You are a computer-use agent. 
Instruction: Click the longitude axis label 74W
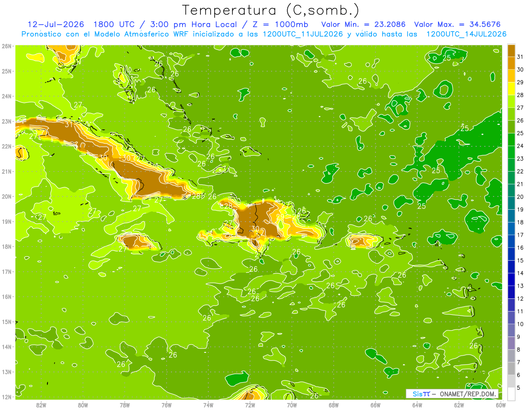tap(208, 405)
